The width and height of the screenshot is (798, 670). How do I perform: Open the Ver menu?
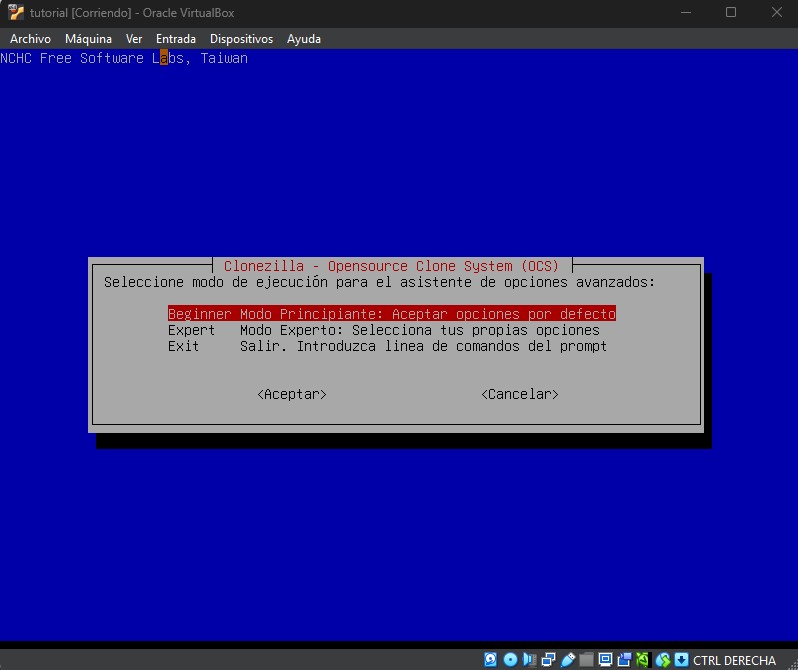coord(134,39)
